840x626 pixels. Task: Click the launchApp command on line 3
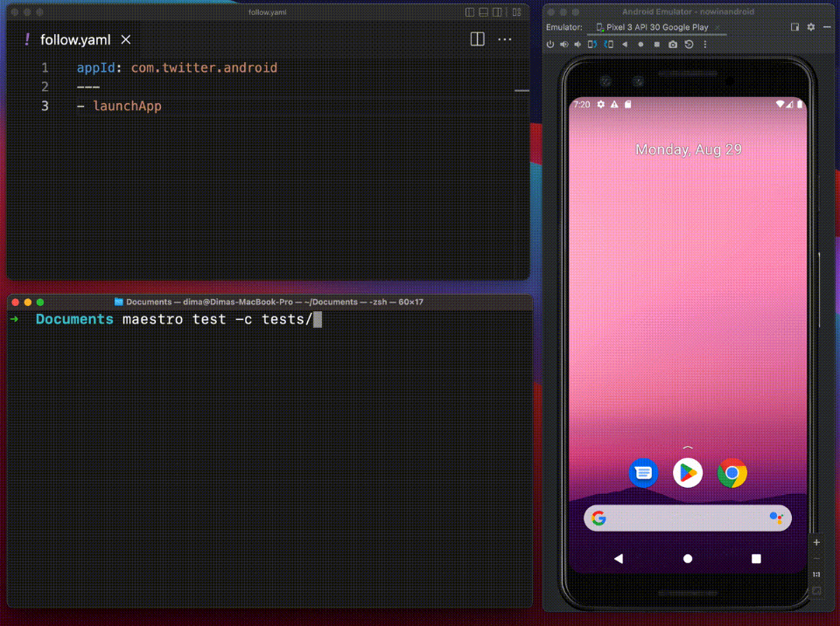[x=127, y=106]
